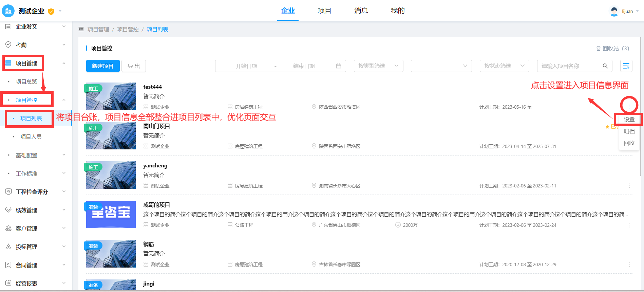Expand the 经营报表 sidebar menu chevron
Image resolution: width=644 pixels, height=292 pixels.
pos(64,283)
